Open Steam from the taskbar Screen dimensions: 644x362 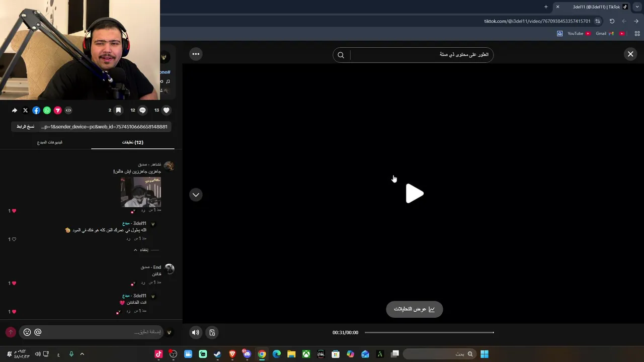click(217, 354)
